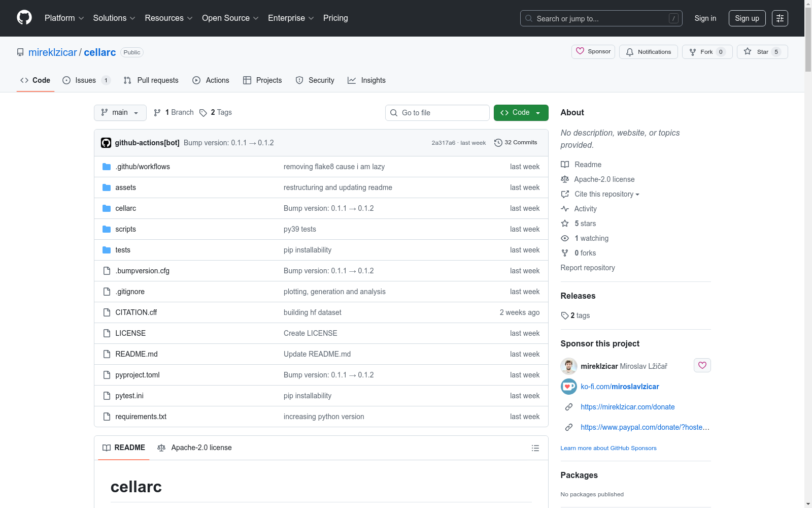This screenshot has width=812, height=508.
Task: Open the 2 Tags link
Action: tap(216, 112)
